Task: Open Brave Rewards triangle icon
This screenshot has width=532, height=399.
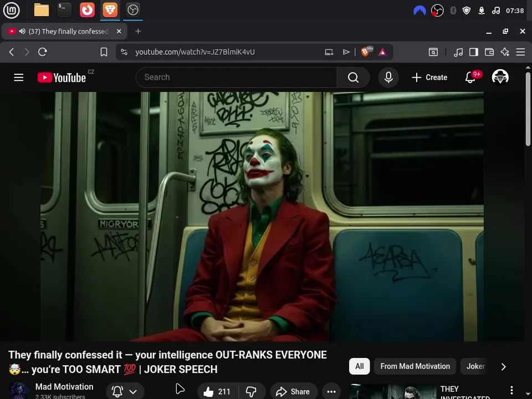Action: coord(383,52)
